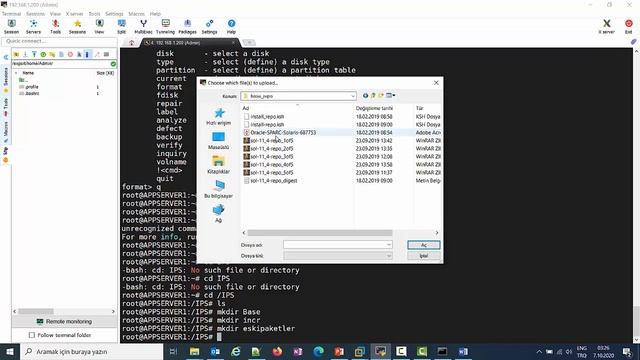Image resolution: width=640 pixels, height=360 pixels.
Task: Open the Tunneling toolbar icon
Action: tap(165, 27)
